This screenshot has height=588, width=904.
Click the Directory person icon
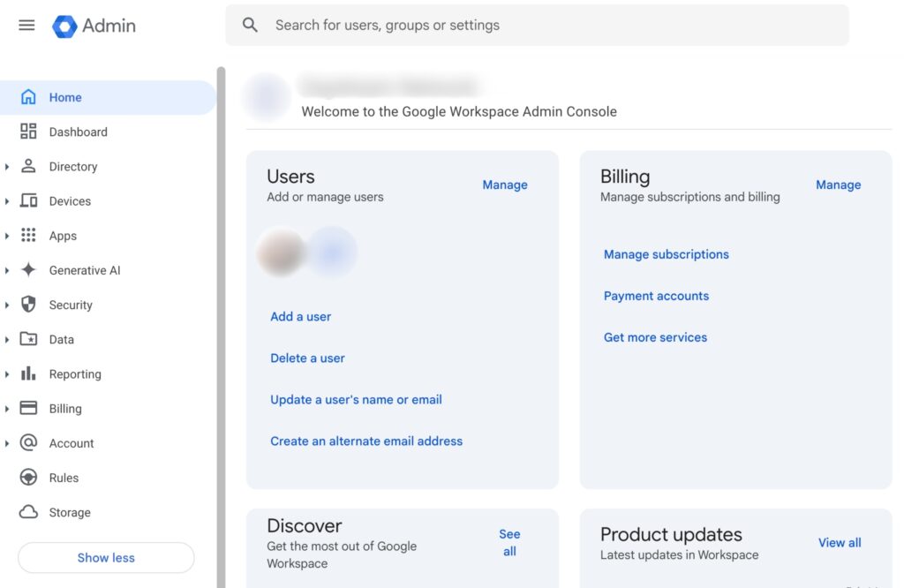tap(28, 166)
